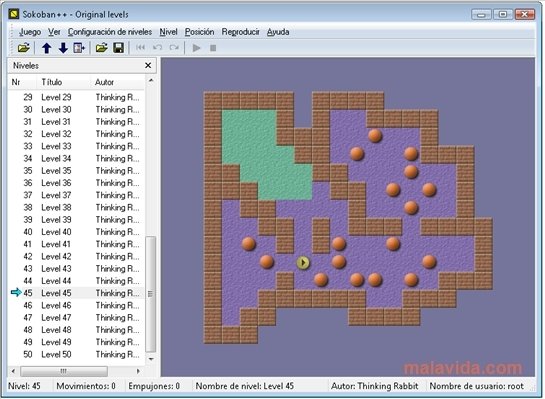Save position with floppy disk icon
Viewport: 545px width, 399px height.
point(119,48)
